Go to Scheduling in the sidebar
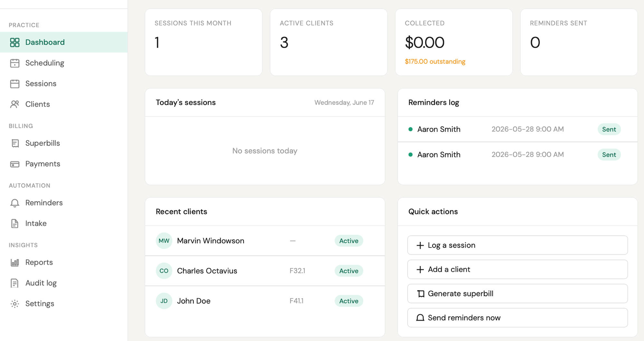The width and height of the screenshot is (644, 341). 64,63
